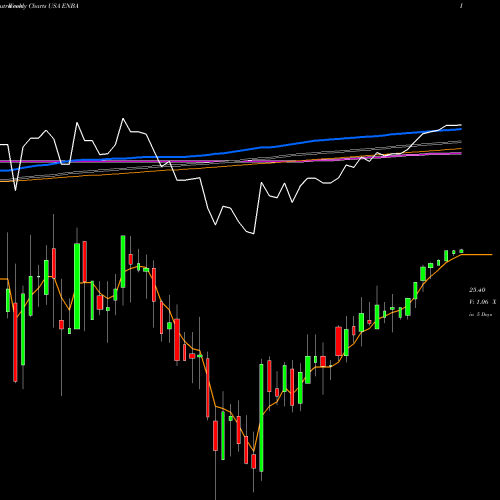Click the last green candle at the chart's right end
Image resolution: width=500 pixels, height=500 pixels.
click(461, 251)
